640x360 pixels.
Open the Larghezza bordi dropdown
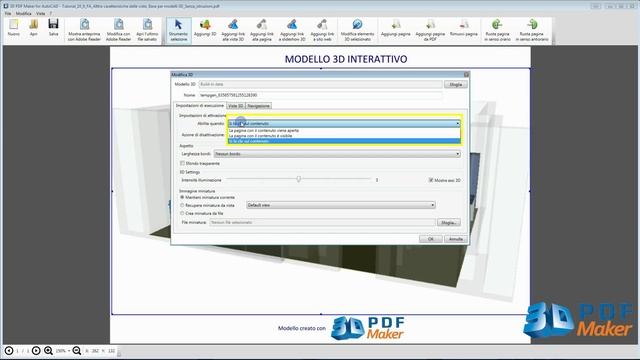[337, 154]
